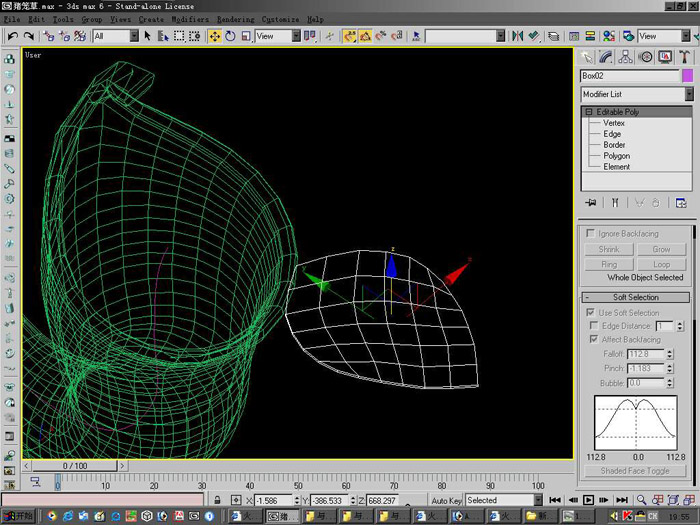
Task: Click the Undo arrow icon
Action: coord(12,36)
